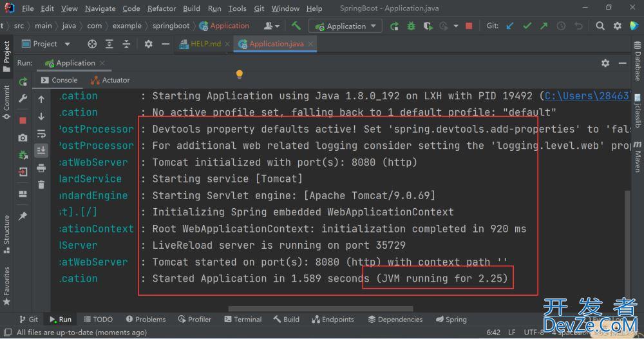Toggle soft-wrap in console toolbar
The width and height of the screenshot is (644, 339).
point(41,134)
